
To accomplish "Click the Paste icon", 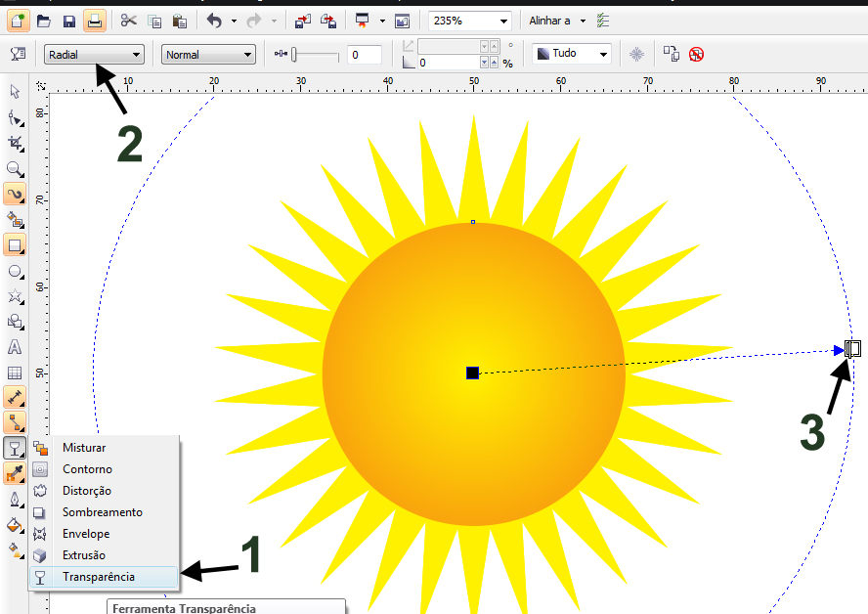I will [x=178, y=20].
